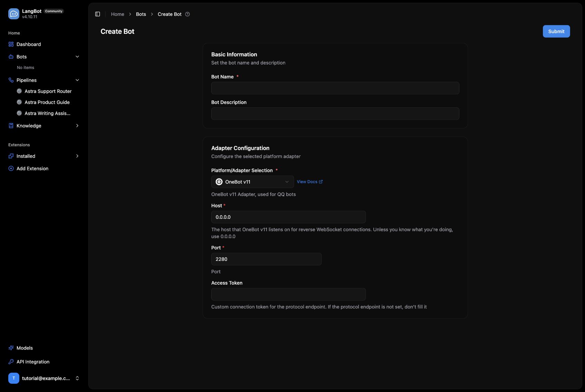This screenshot has width=585, height=392.
Task: Open tutorial@example account menu
Action: coord(44,378)
